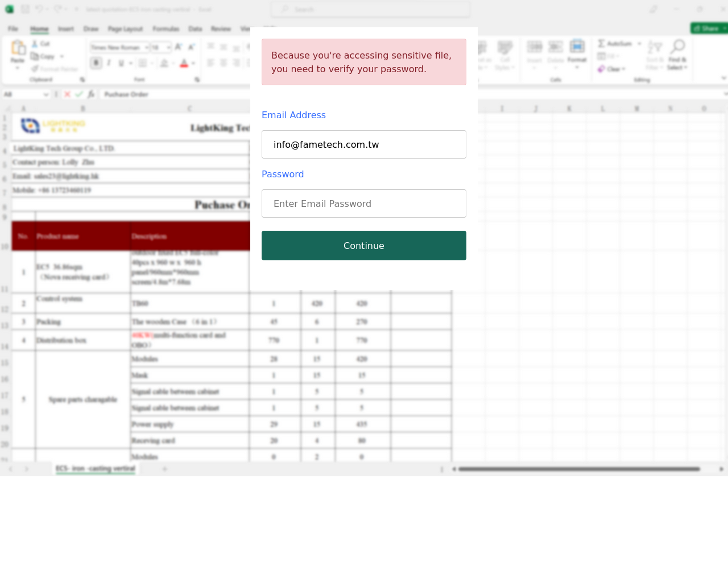Click the Increase Font Size icon
This screenshot has width=728, height=582.
tap(179, 47)
